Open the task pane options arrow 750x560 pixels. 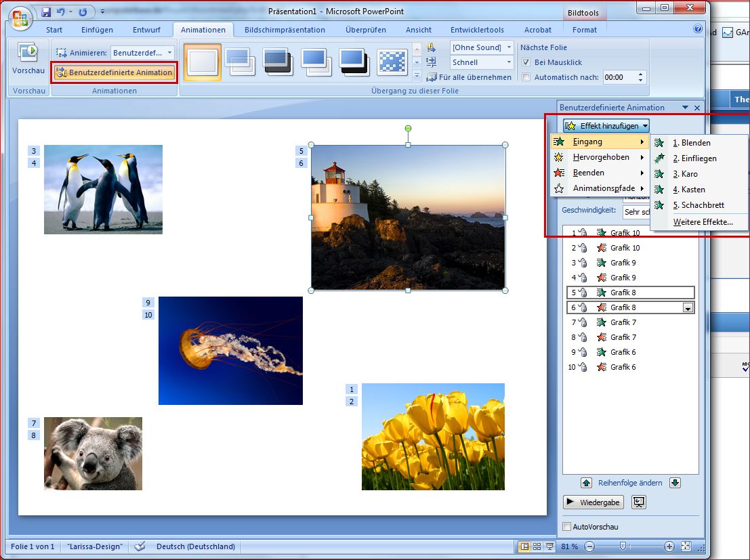(x=685, y=108)
